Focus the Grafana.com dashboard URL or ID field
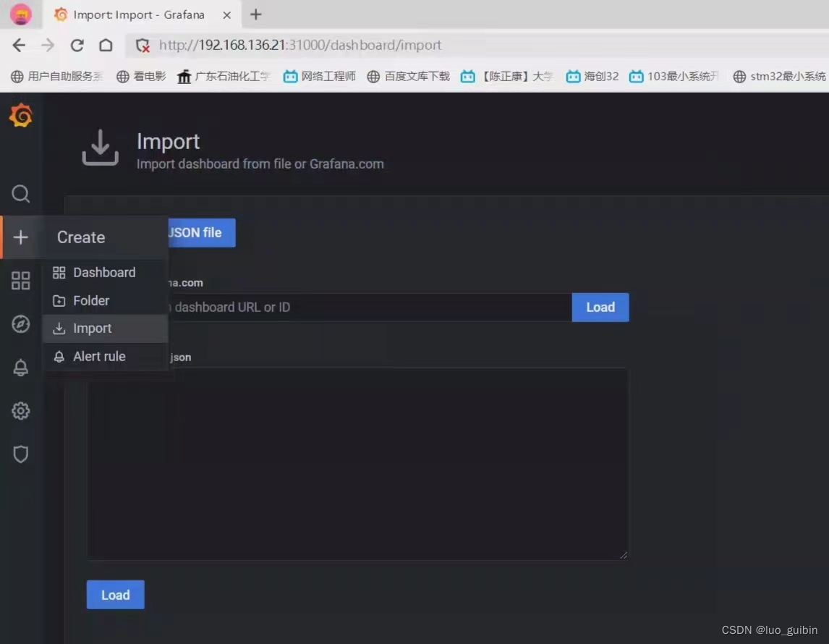 (x=370, y=308)
